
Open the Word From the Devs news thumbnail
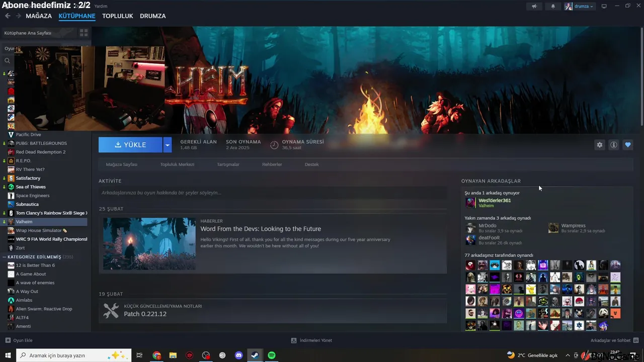click(x=149, y=244)
